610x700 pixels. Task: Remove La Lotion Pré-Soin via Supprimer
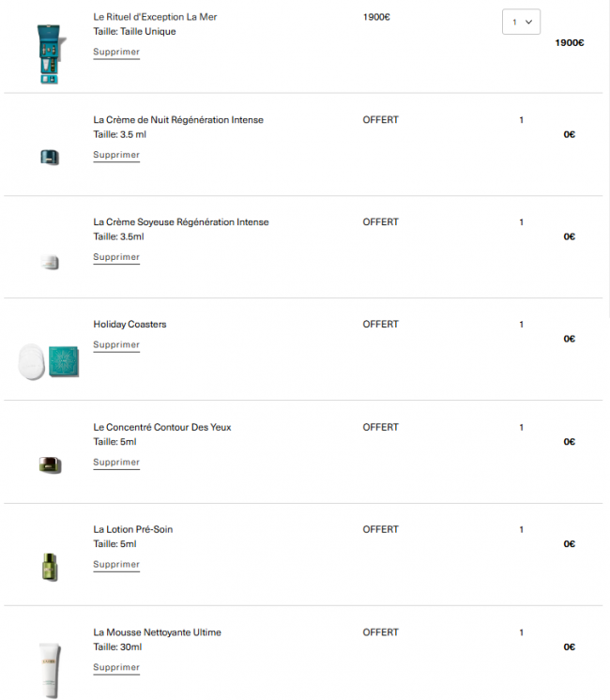tap(116, 565)
